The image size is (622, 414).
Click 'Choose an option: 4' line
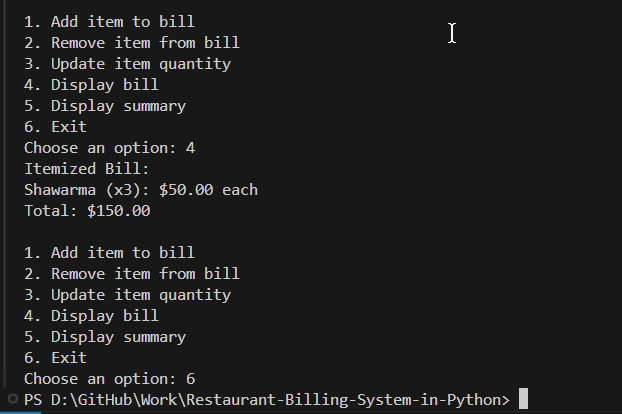pos(109,148)
